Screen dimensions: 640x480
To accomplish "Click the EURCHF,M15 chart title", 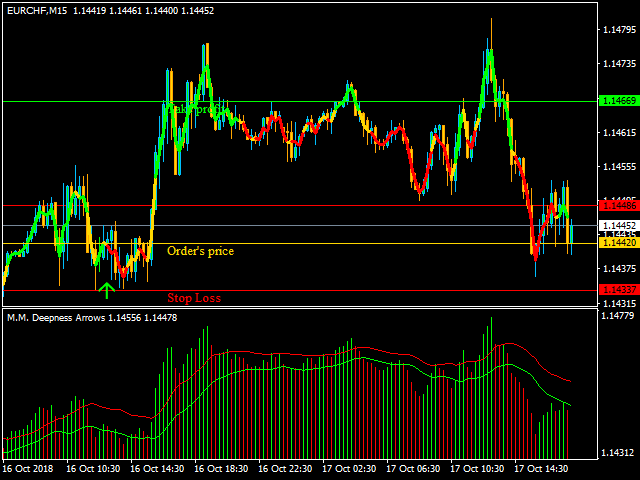I will pos(37,11).
